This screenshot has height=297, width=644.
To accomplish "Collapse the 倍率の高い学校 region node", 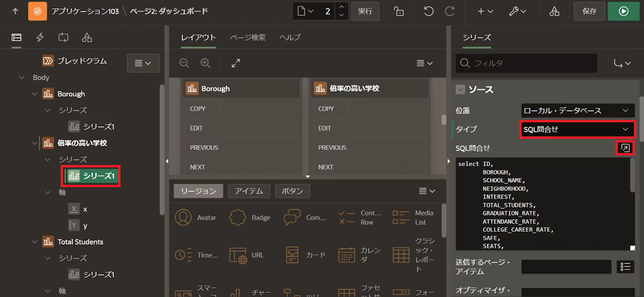I will coord(34,143).
